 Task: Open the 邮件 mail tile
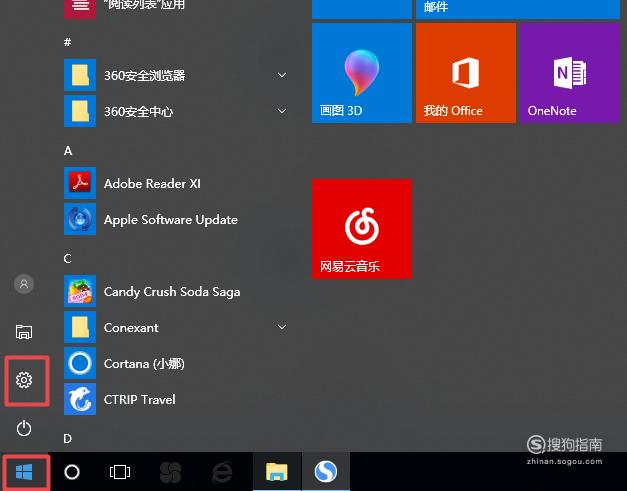518,9
